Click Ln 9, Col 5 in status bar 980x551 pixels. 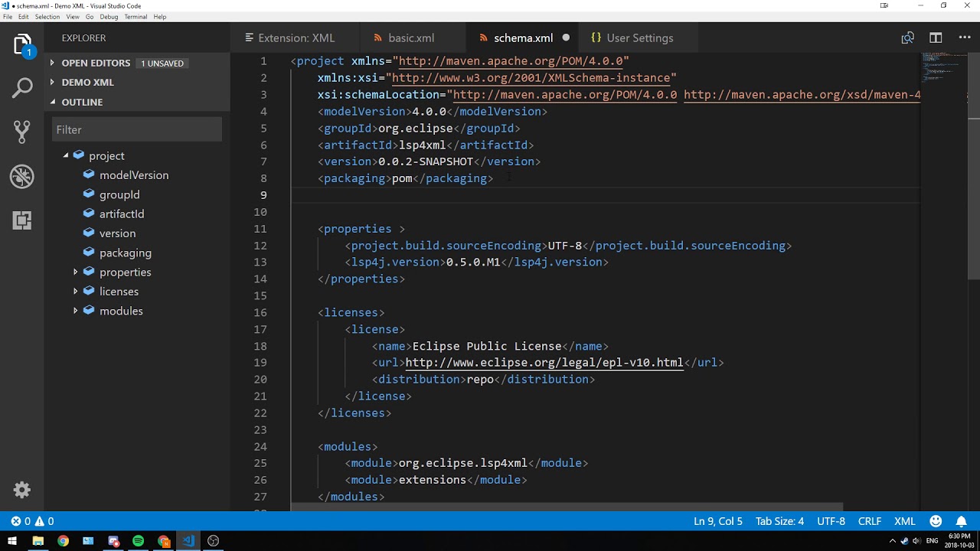click(x=718, y=521)
